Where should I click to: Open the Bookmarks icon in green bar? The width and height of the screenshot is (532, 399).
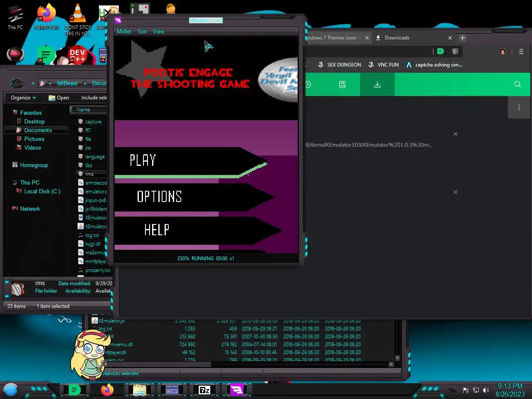pyautogui.click(x=342, y=84)
